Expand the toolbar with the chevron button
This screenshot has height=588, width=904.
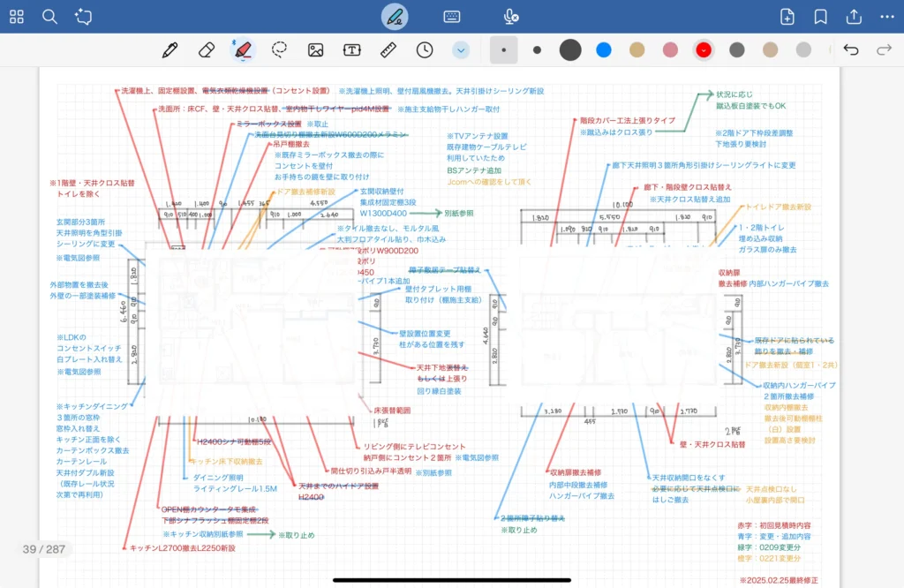[461, 49]
